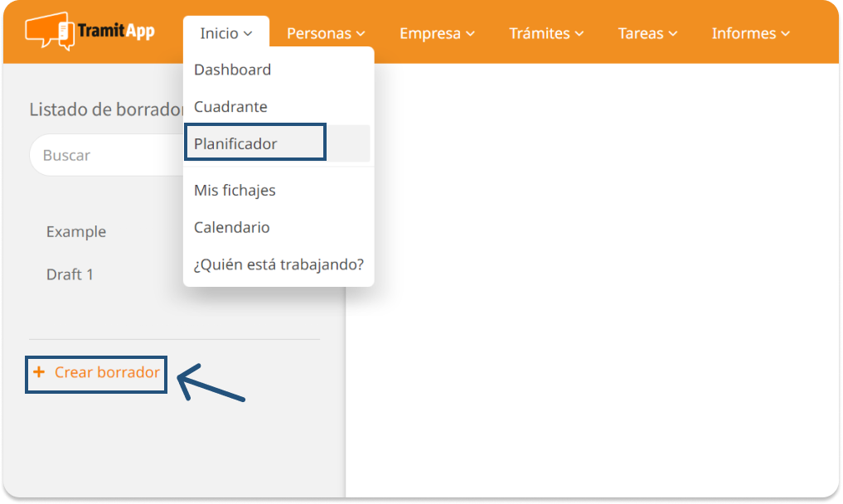Screen dimensions: 843x504
Task: Select the Draft 1 entry
Action: click(x=70, y=274)
